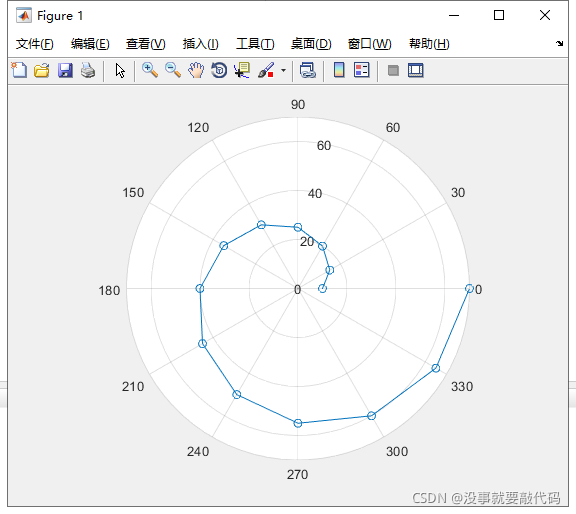Close the Figure 1 window

point(545,15)
